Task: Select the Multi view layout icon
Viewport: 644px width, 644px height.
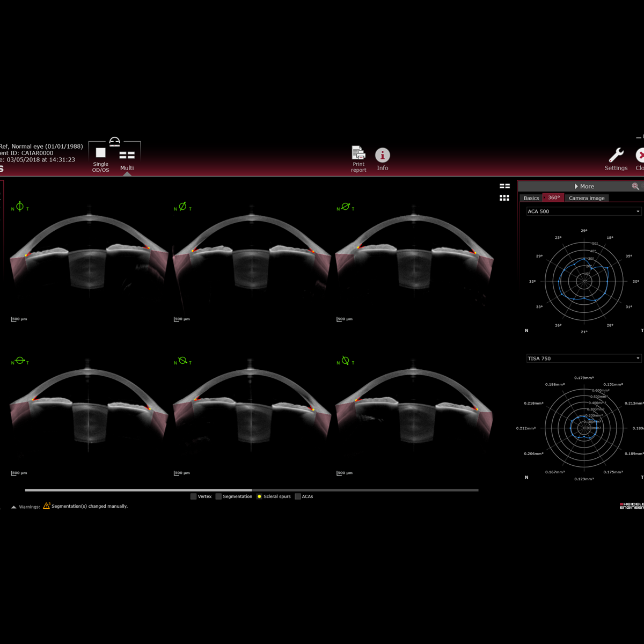Action: point(127,155)
